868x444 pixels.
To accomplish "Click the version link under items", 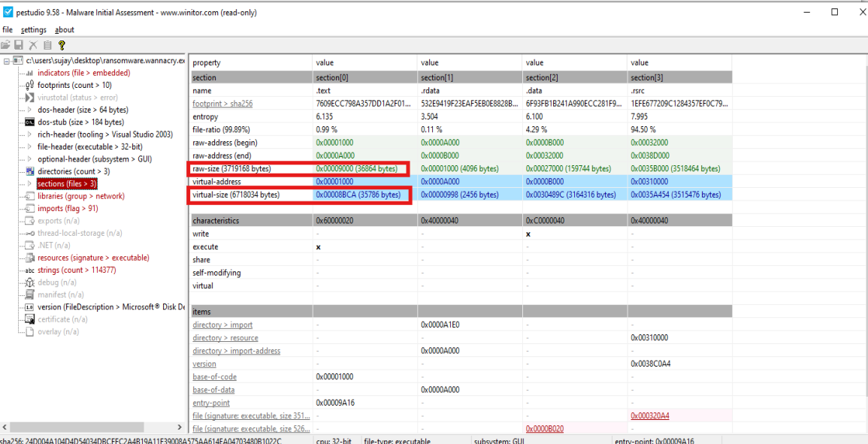I will (204, 364).
